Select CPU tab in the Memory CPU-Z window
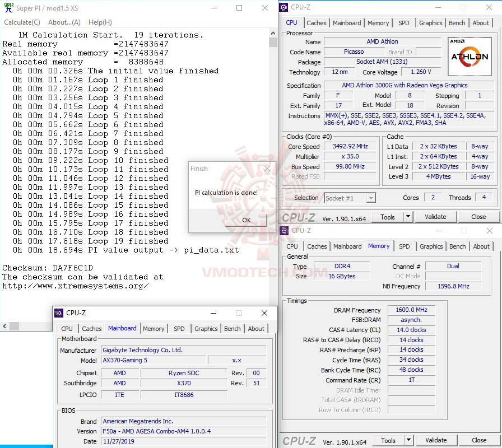 coord(292,246)
